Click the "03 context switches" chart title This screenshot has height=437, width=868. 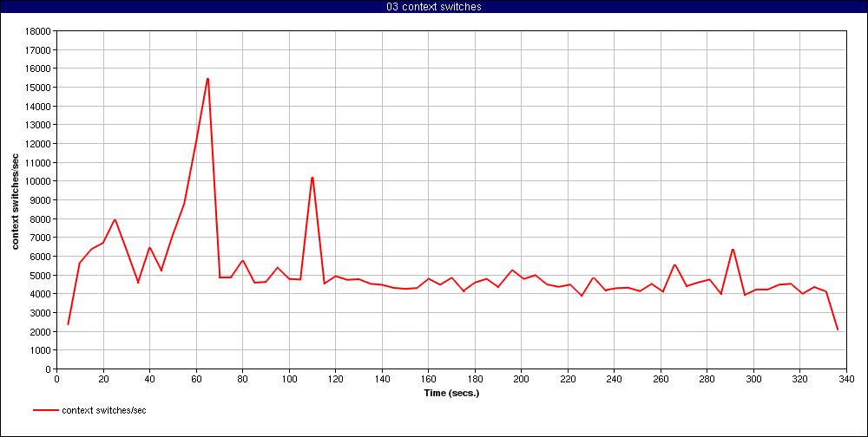click(x=434, y=7)
